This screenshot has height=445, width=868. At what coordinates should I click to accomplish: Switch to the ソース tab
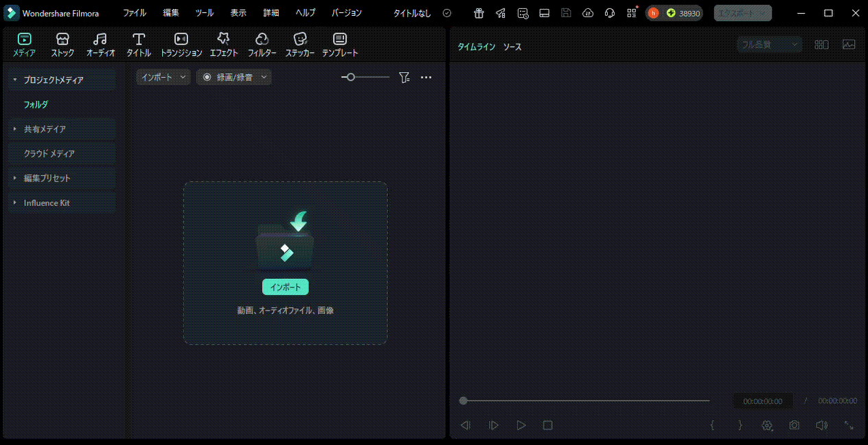pos(512,47)
